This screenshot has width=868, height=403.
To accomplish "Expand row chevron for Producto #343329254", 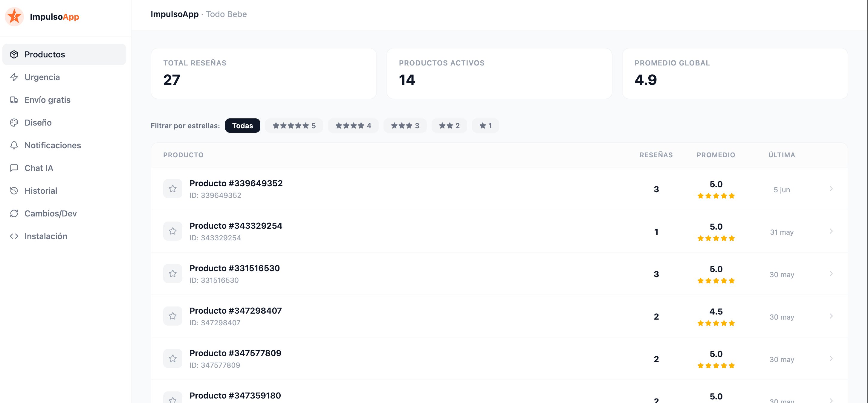I will 831,231.
